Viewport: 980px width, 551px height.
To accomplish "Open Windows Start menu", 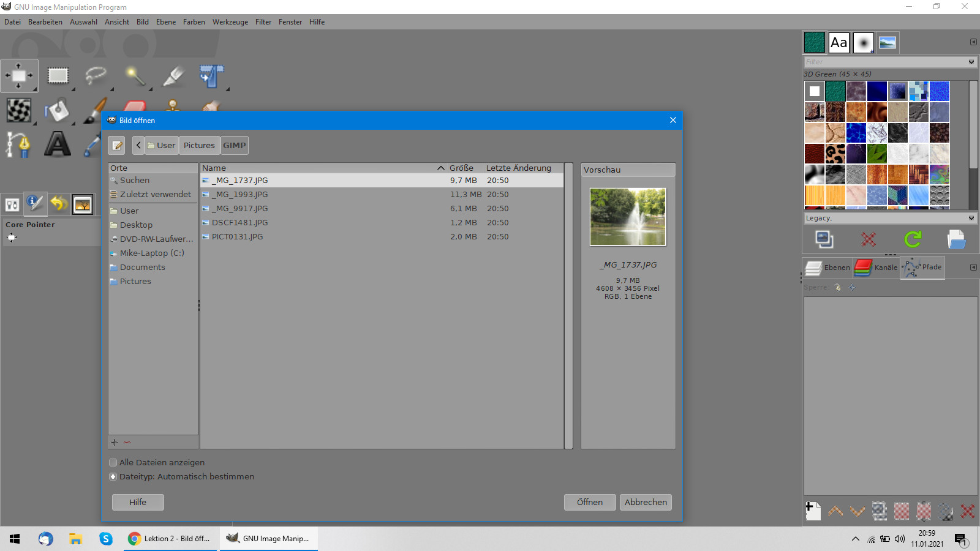I will [x=15, y=539].
